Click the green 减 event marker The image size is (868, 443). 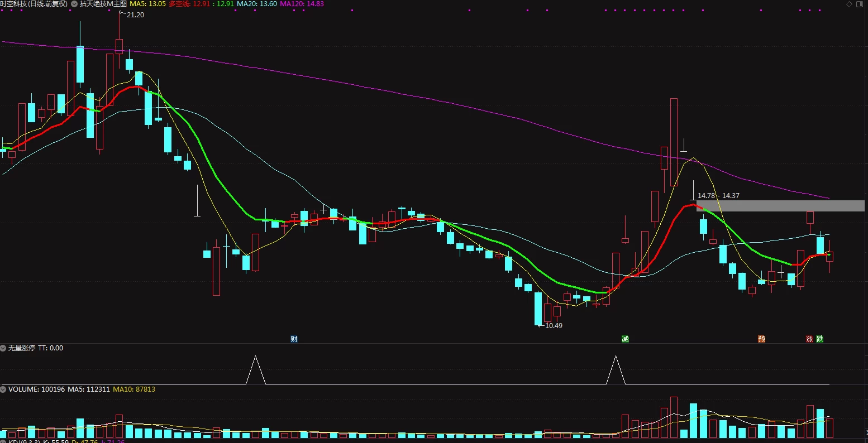[x=625, y=339]
